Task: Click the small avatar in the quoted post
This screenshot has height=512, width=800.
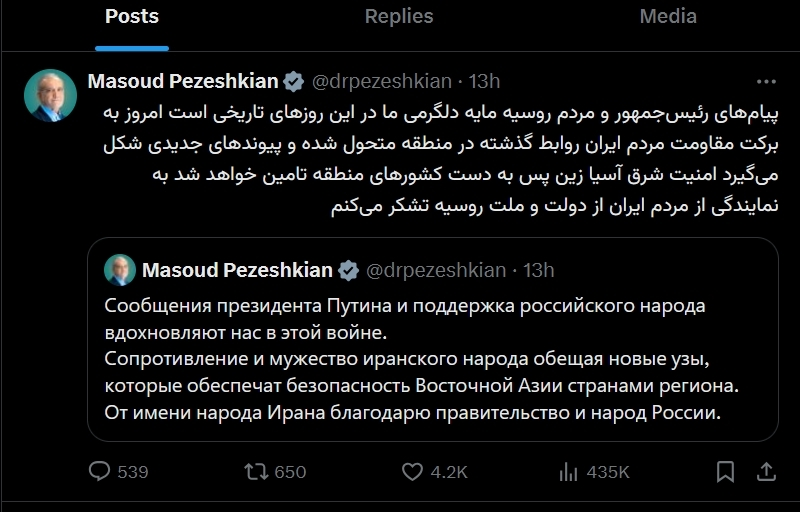Action: [x=121, y=271]
